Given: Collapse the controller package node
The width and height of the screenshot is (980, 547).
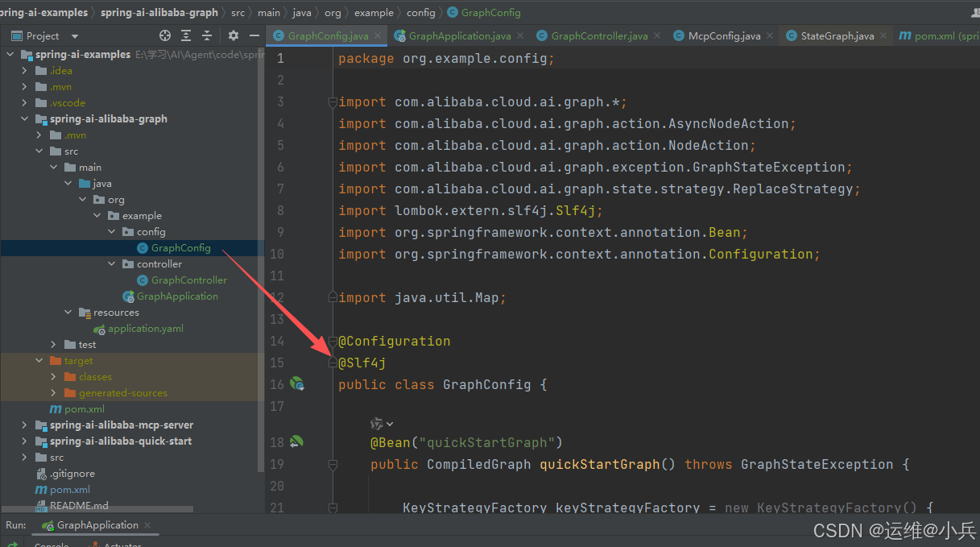Looking at the screenshot, I should click(112, 263).
